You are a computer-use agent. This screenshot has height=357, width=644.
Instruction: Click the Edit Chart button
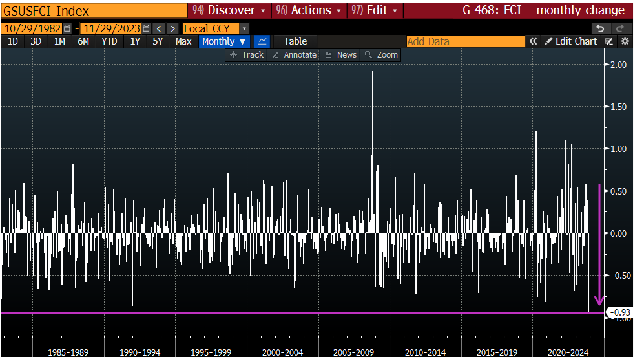(570, 41)
